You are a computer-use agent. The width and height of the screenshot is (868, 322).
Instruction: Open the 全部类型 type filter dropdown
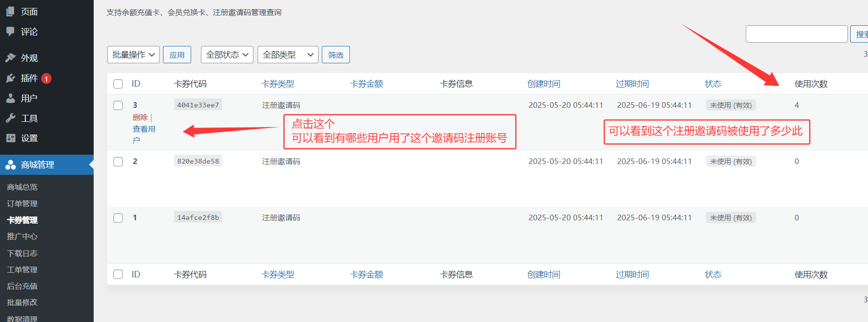[x=288, y=55]
